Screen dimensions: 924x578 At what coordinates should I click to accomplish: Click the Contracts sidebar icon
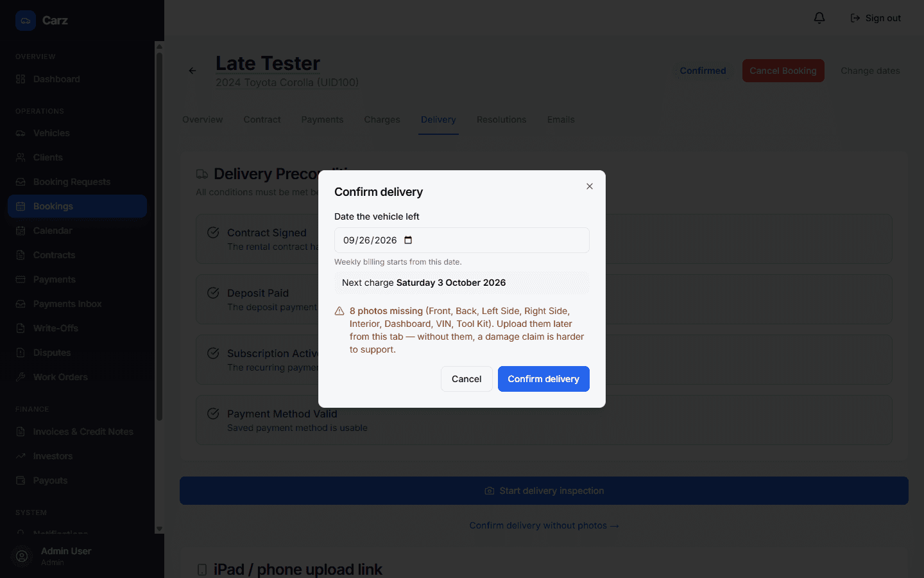coord(21,255)
